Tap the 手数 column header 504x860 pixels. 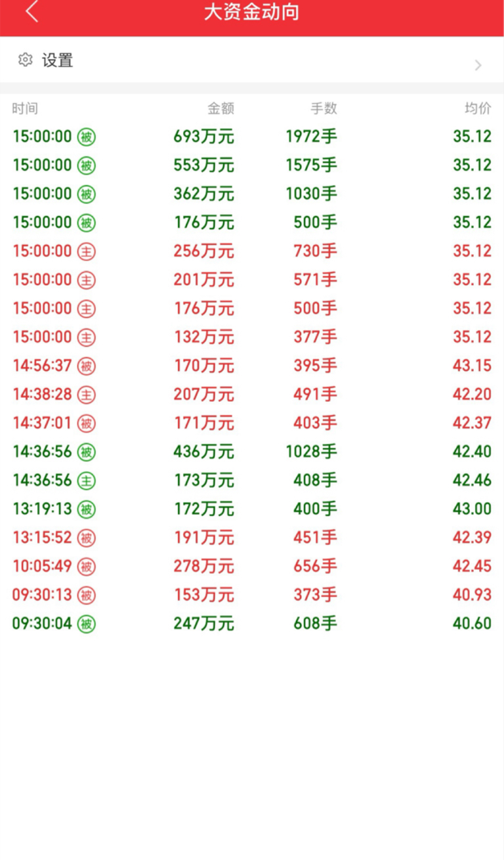[x=324, y=108]
